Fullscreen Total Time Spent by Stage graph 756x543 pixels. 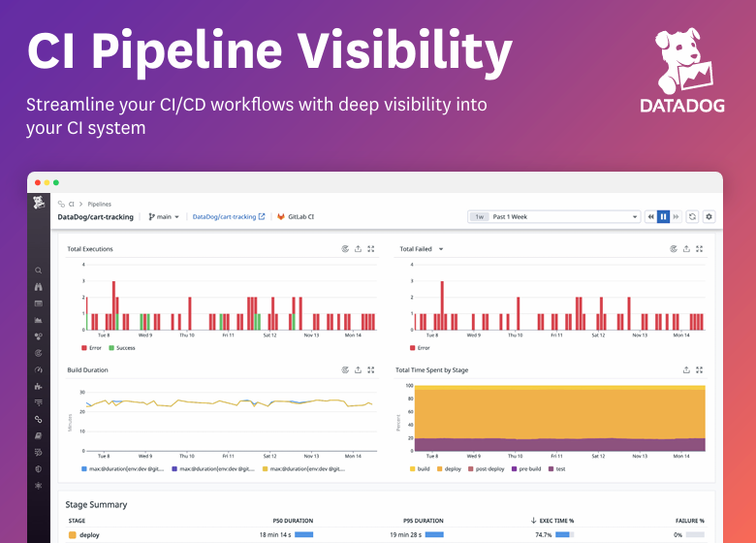click(x=699, y=369)
